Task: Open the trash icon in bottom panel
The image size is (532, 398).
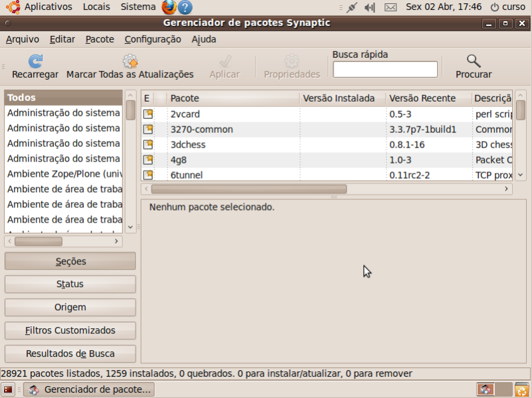Action: coord(522,389)
